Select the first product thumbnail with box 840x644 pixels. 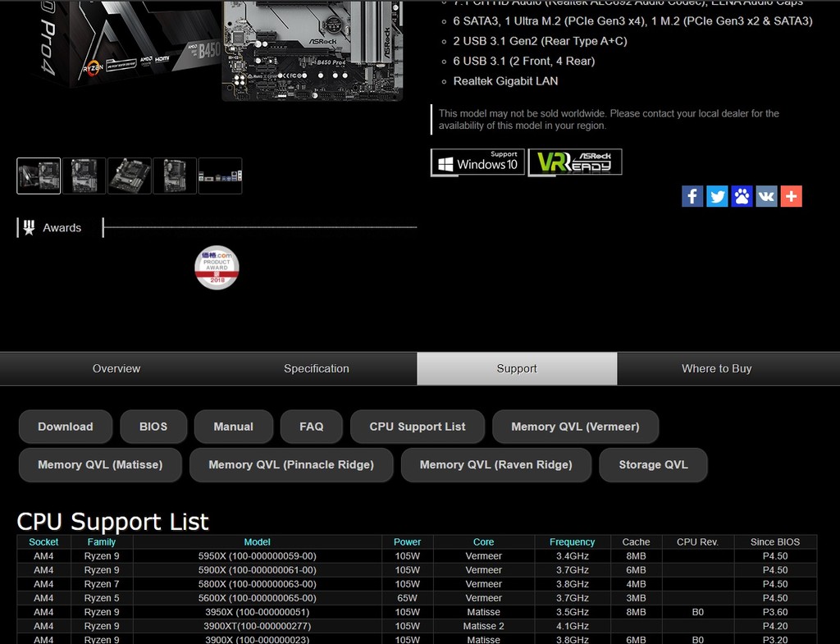pyautogui.click(x=39, y=176)
